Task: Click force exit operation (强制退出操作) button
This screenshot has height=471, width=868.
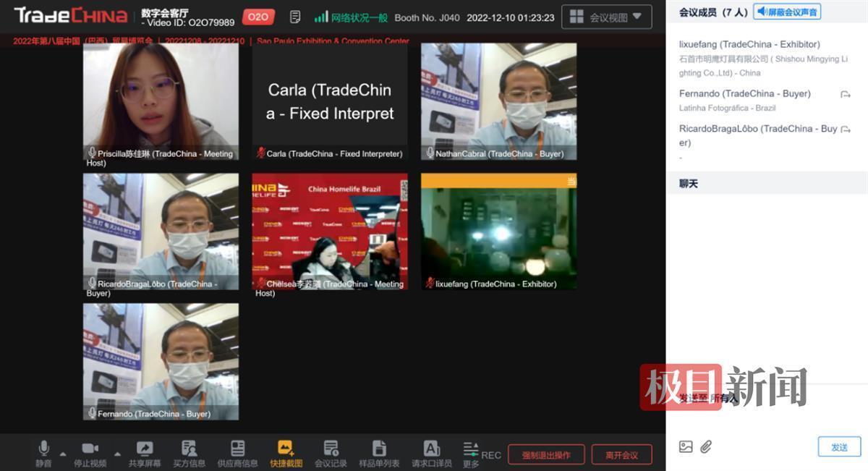Action: click(x=546, y=454)
